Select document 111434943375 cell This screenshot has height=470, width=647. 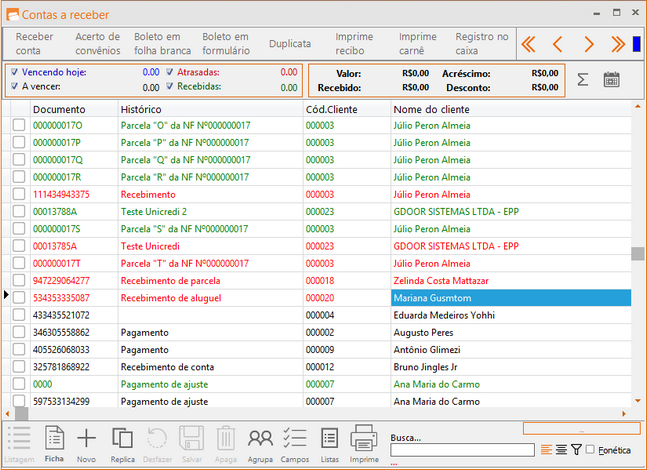74,194
